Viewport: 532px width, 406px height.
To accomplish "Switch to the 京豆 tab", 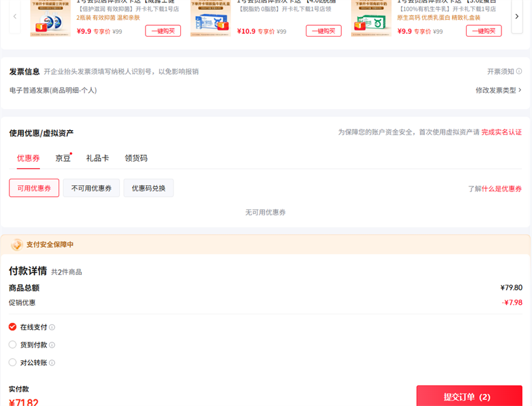I will pyautogui.click(x=63, y=158).
